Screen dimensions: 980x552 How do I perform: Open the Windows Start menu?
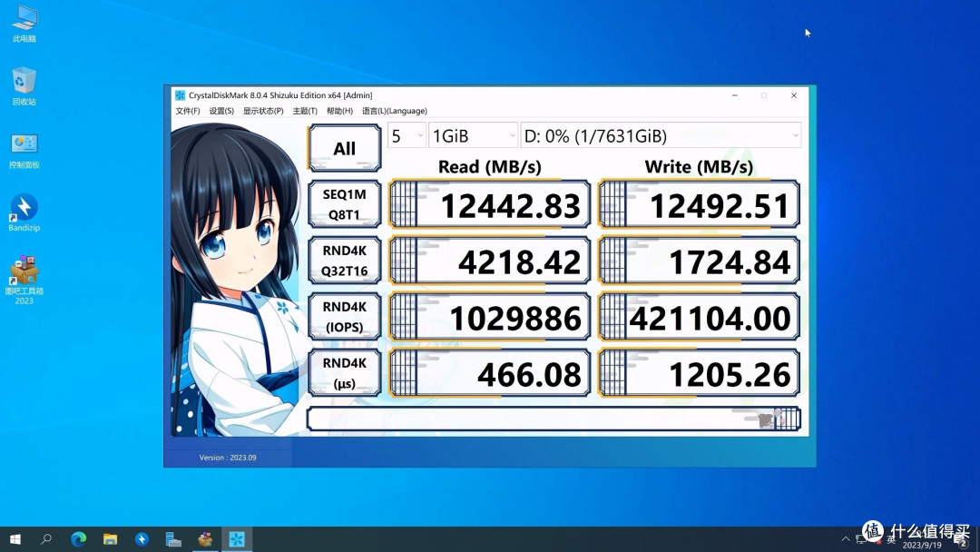(15, 539)
